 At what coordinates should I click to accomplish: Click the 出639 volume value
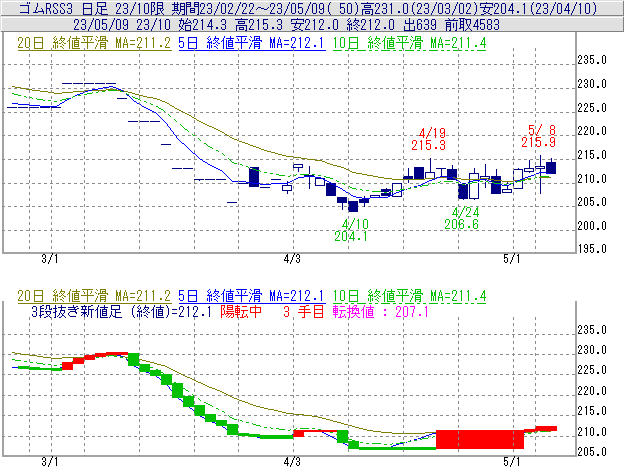(420, 25)
